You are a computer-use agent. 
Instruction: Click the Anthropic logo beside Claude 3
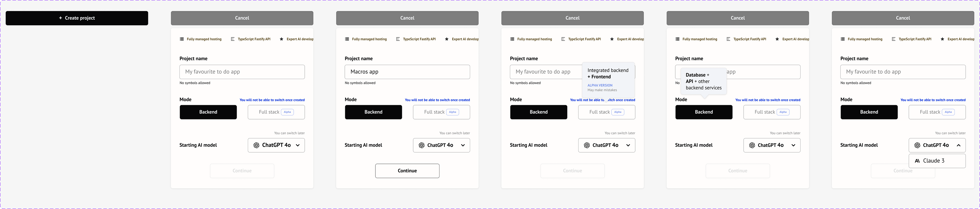tap(917, 161)
